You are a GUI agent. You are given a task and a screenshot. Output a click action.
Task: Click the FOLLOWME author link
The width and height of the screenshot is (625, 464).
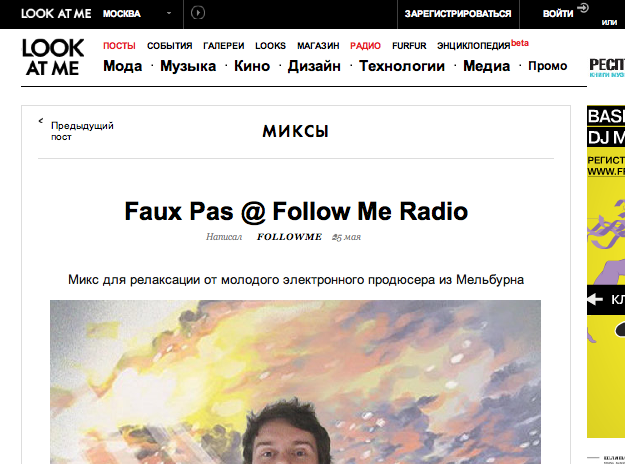289,237
